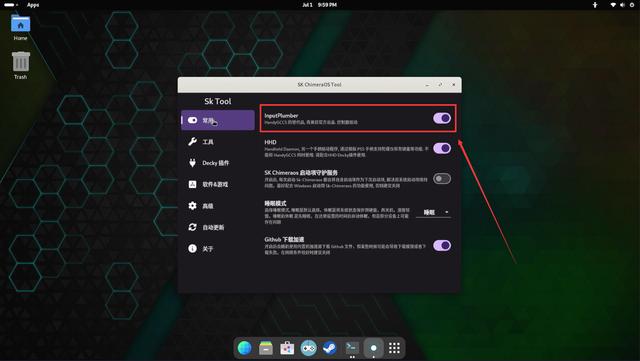The image size is (640, 361).
Task: Disable the HHD switch
Action: click(x=442, y=148)
